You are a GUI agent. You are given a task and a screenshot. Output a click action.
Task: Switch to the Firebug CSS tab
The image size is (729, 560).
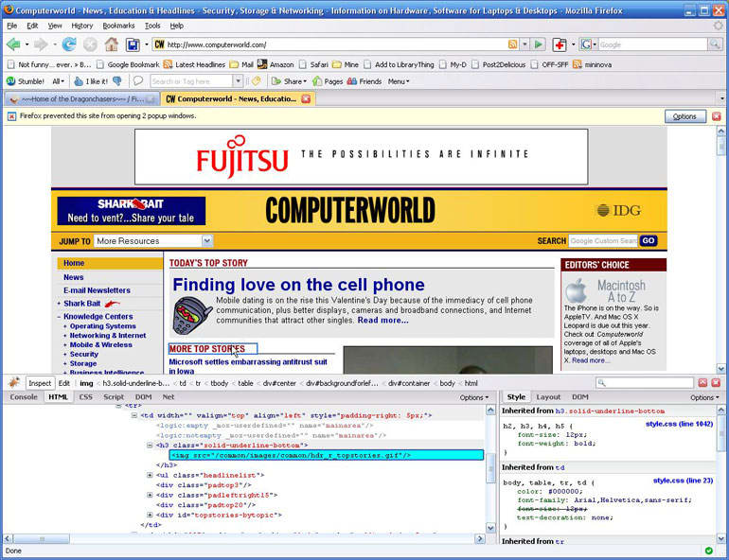pos(85,397)
